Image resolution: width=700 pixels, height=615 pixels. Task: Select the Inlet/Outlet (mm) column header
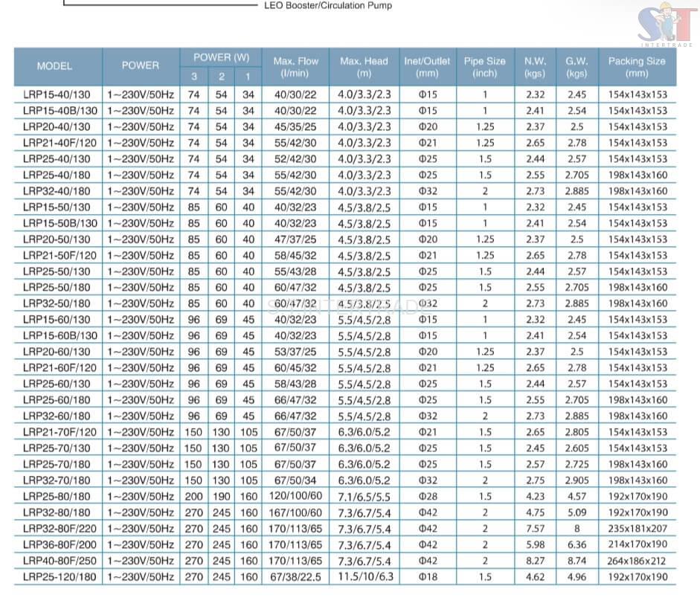(x=427, y=67)
